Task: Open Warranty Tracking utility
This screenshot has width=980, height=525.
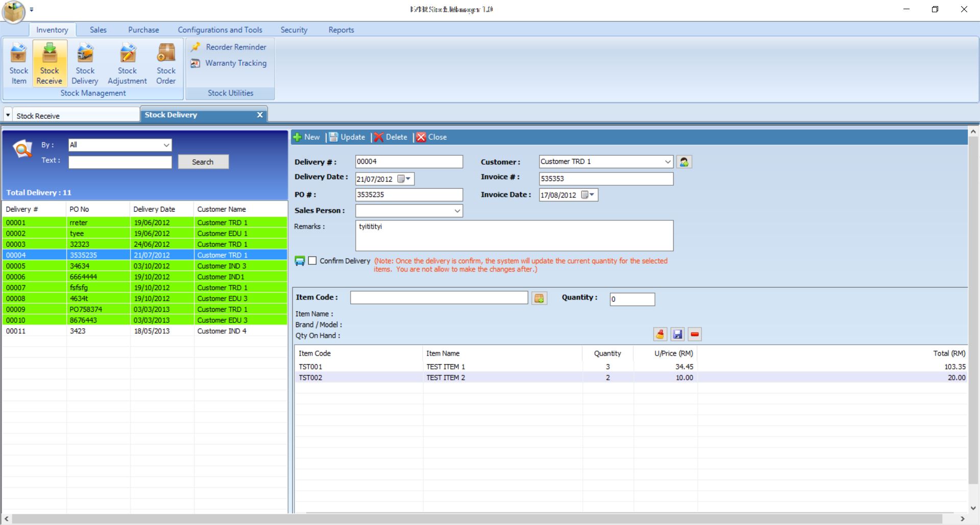Action: [x=229, y=63]
